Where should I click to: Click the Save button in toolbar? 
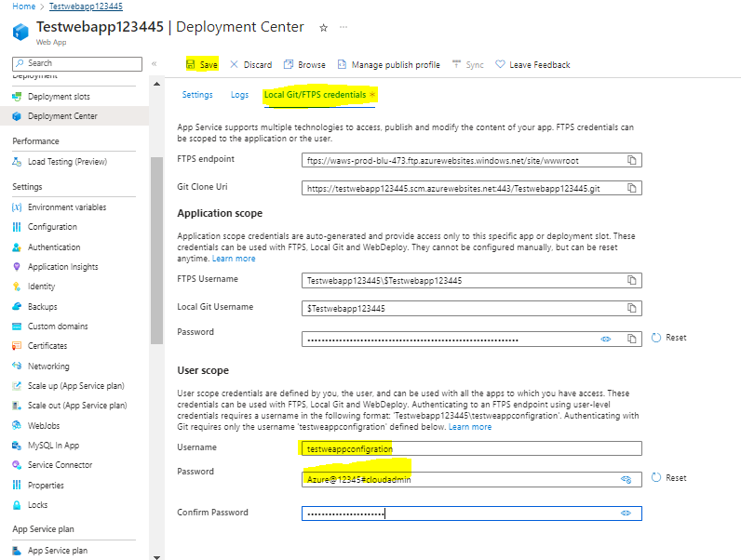click(202, 65)
